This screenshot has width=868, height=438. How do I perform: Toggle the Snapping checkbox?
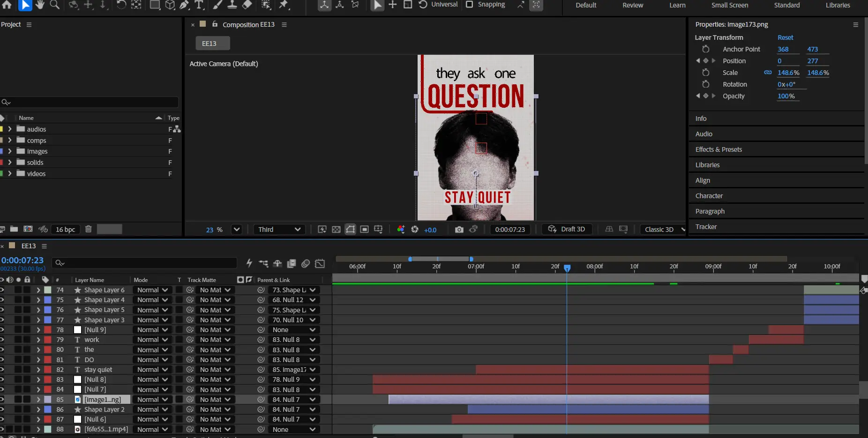pos(469,5)
